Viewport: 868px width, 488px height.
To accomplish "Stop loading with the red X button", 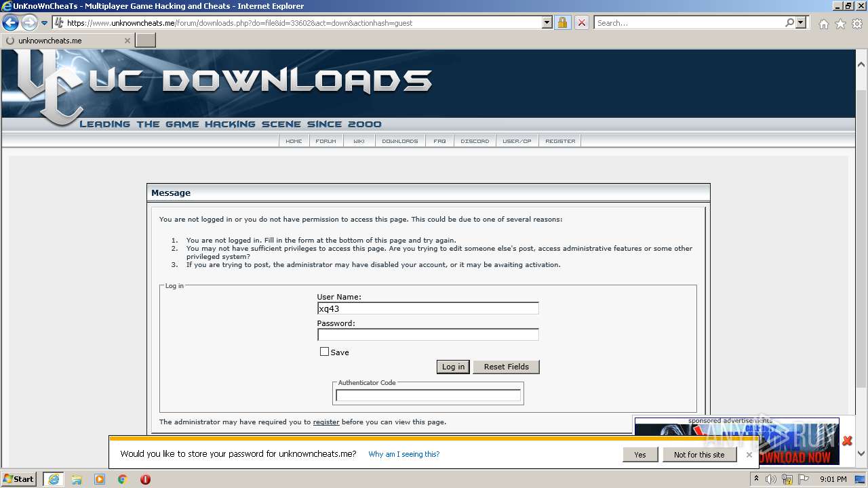I will pos(582,22).
